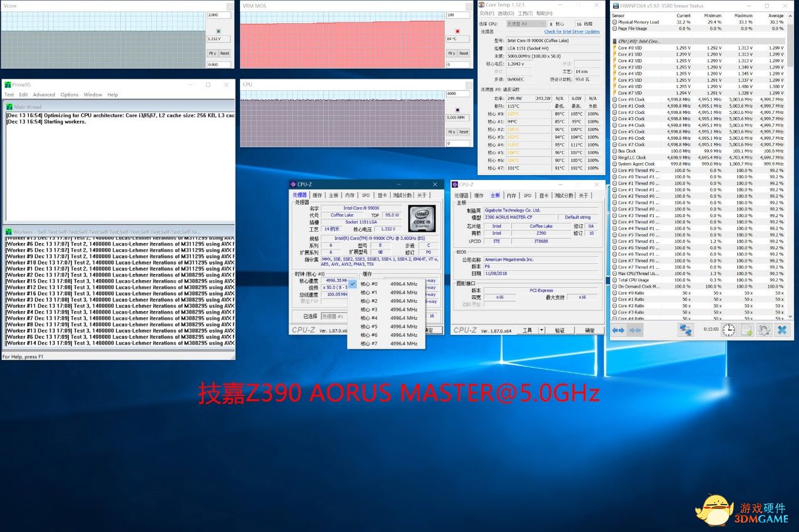
Task: Click Reset button in Vcore graph
Action: (x=225, y=54)
